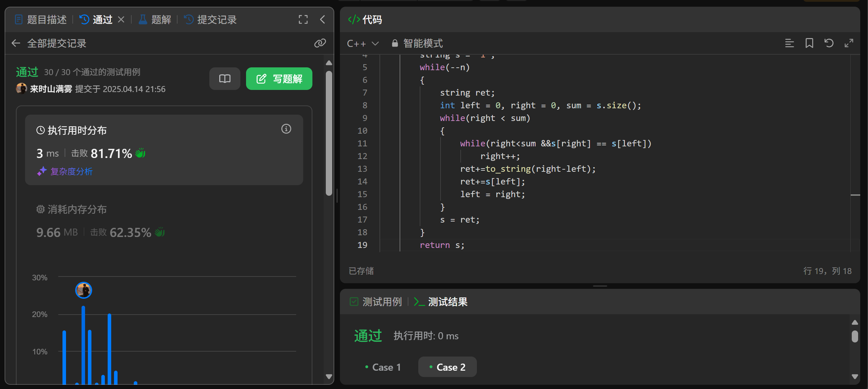Image resolution: width=868 pixels, height=389 pixels.
Task: Select the Case 1 result
Action: coord(383,367)
